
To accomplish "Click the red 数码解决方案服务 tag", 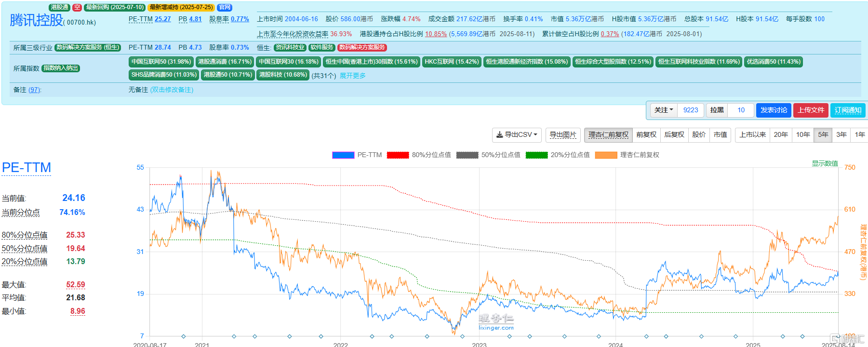I will point(362,47).
